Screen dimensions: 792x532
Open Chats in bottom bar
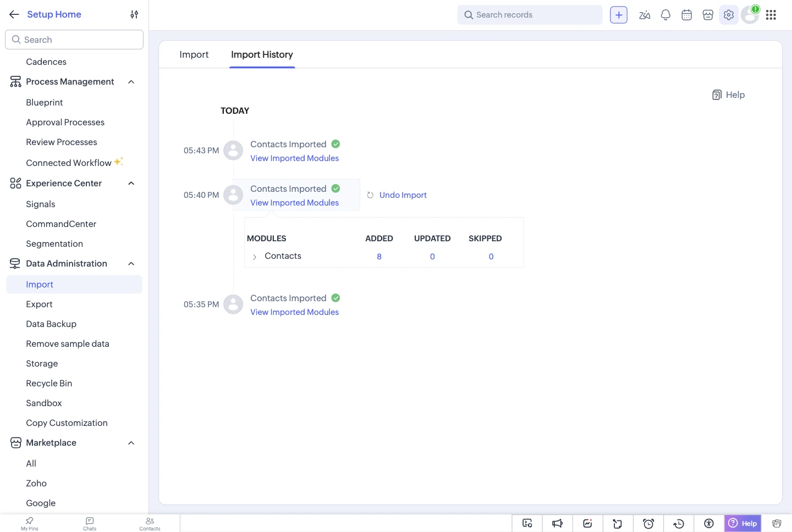coord(90,523)
